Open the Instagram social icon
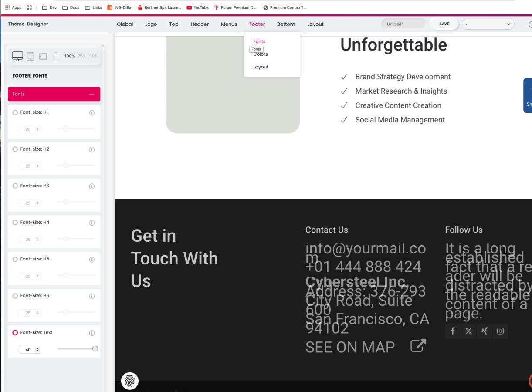The height and width of the screenshot is (392, 532). (x=500, y=331)
